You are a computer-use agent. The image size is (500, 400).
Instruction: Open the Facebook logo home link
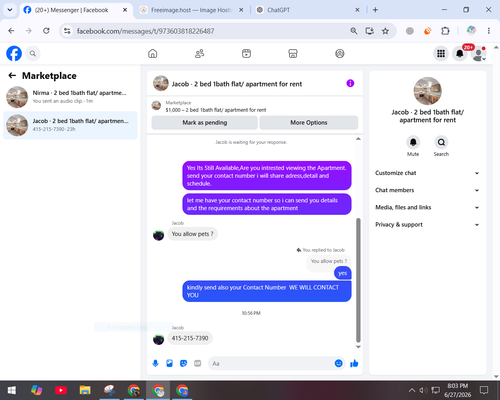14,53
